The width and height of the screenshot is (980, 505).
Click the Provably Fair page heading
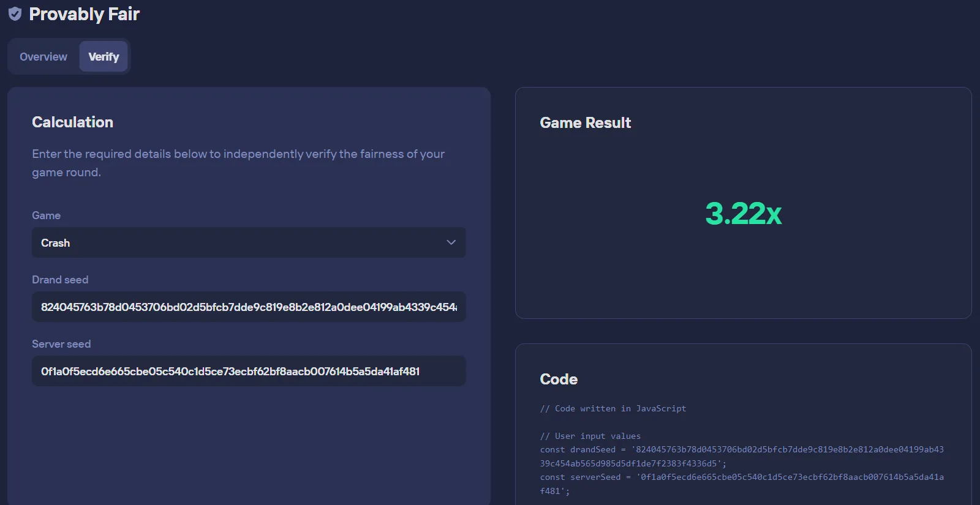pyautogui.click(x=85, y=14)
